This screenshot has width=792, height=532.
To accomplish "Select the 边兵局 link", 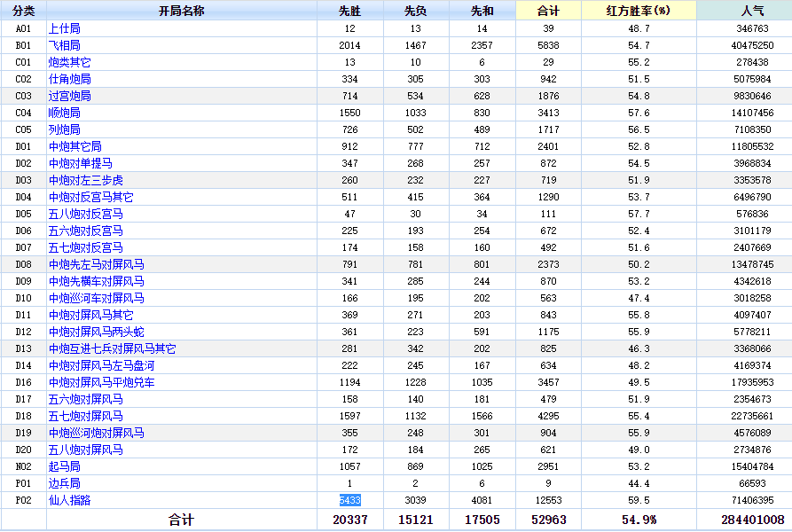I will pyautogui.click(x=64, y=483).
